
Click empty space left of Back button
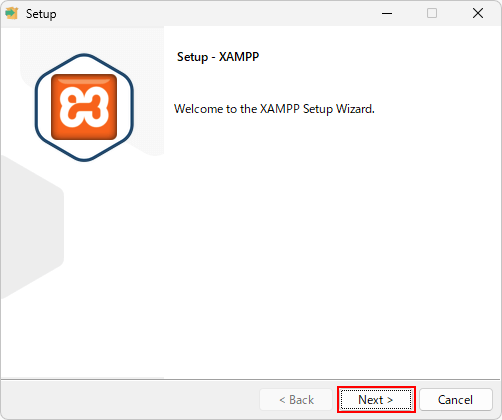pos(130,399)
